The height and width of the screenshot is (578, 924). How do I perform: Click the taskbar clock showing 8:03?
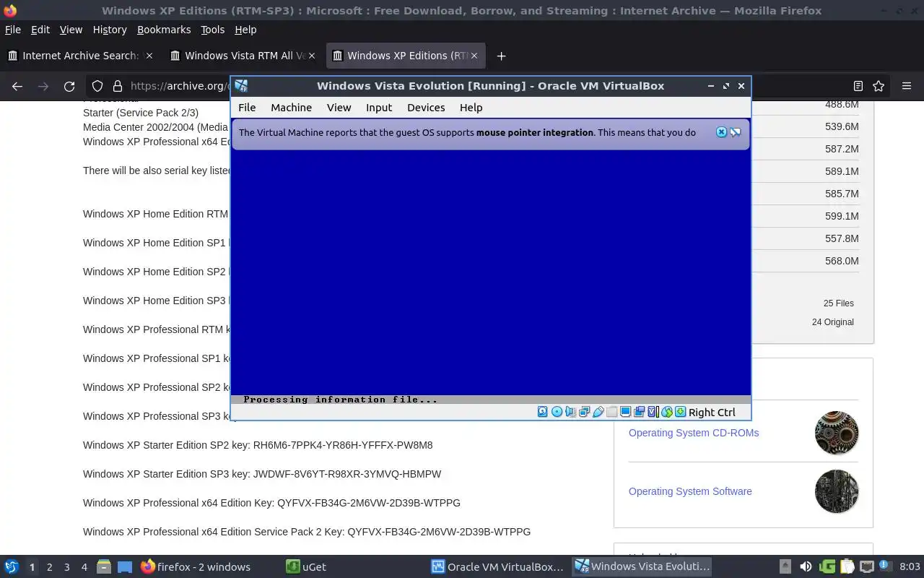[x=910, y=567]
